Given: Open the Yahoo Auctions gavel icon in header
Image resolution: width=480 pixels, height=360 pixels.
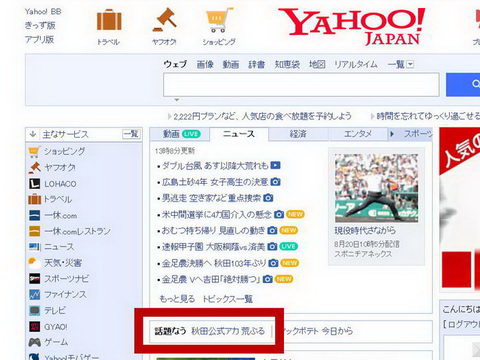Looking at the screenshot, I should [x=164, y=19].
